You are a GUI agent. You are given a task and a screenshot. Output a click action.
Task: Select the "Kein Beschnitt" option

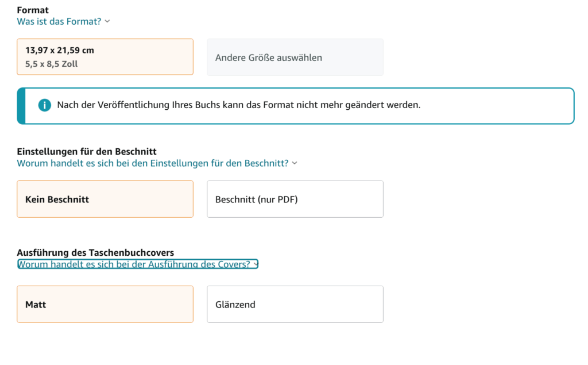(105, 199)
